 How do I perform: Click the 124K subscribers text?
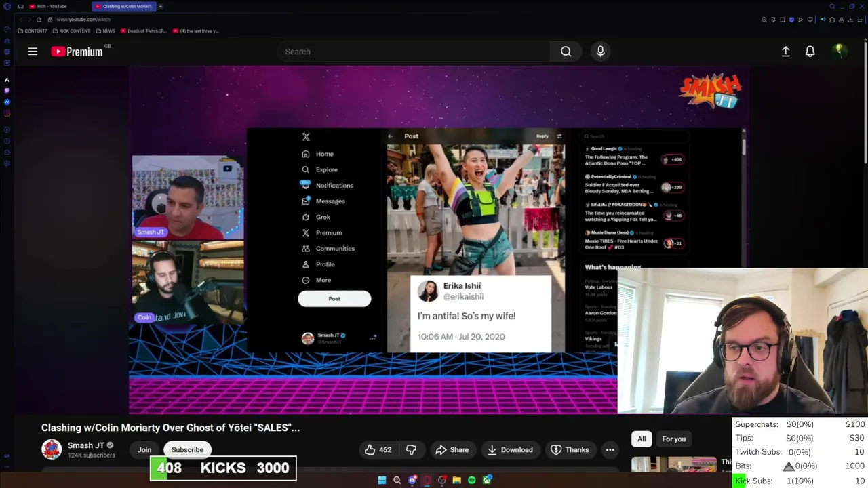[x=91, y=455]
